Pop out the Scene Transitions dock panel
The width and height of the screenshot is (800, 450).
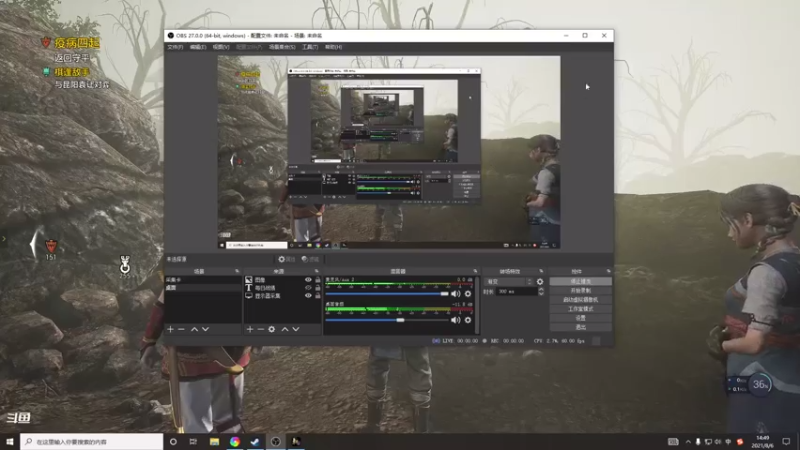tap(541, 271)
